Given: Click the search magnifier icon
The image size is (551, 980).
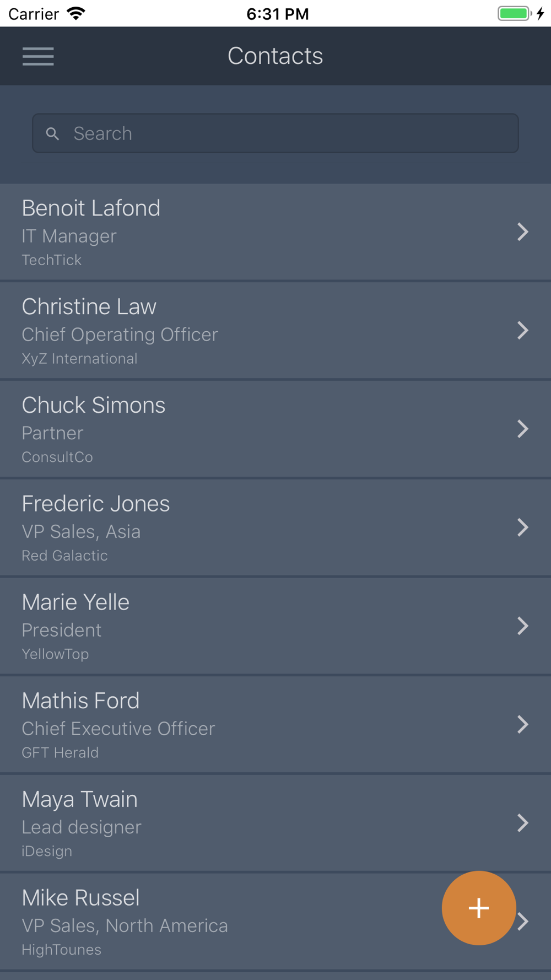Looking at the screenshot, I should coord(52,133).
